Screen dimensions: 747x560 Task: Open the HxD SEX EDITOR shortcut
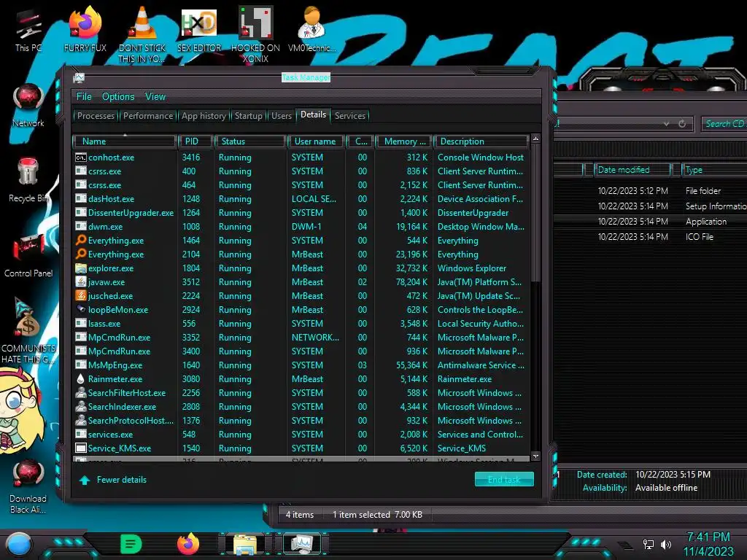tap(199, 29)
